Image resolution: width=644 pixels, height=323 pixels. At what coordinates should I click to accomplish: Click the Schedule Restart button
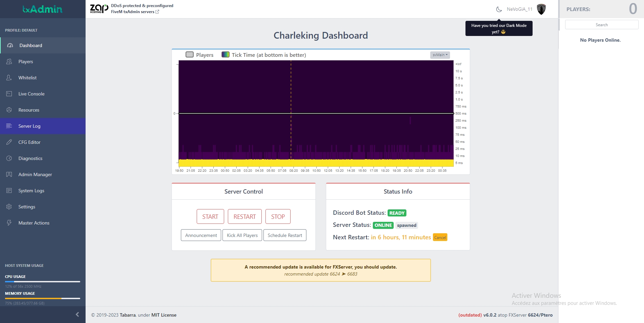click(285, 235)
